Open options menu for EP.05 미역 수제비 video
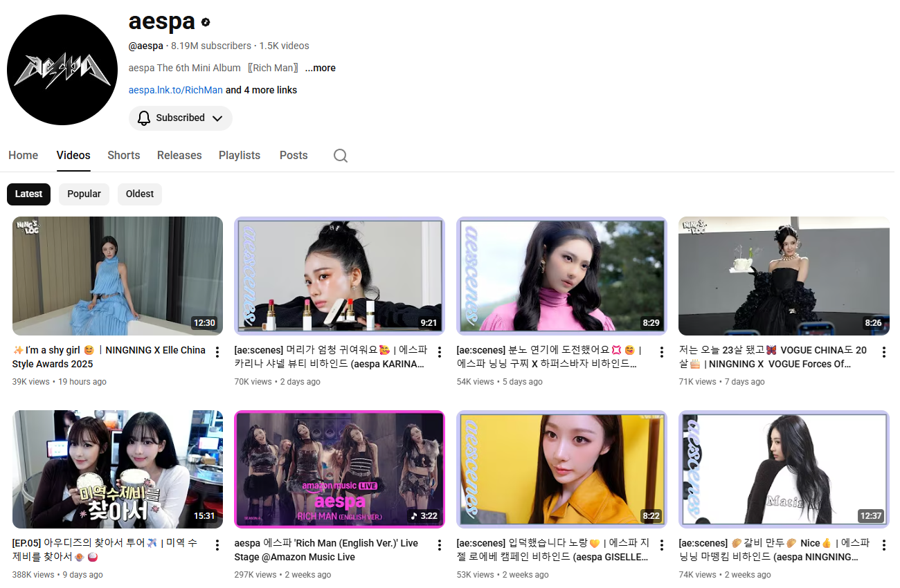Image resolution: width=900 pixels, height=588 pixels. coord(217,545)
